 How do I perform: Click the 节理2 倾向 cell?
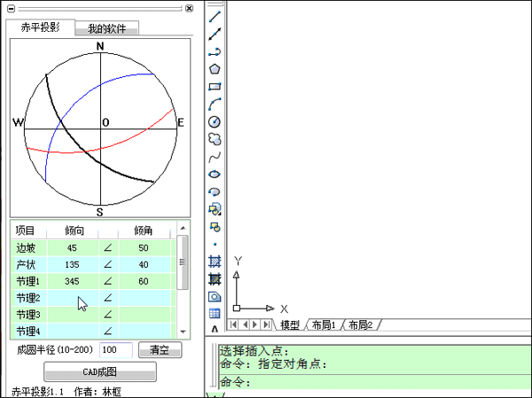point(72,297)
